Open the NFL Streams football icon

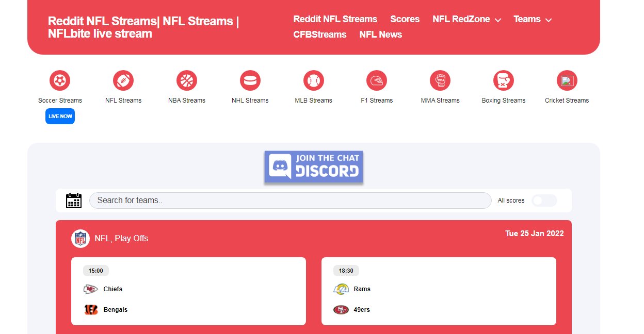123,80
